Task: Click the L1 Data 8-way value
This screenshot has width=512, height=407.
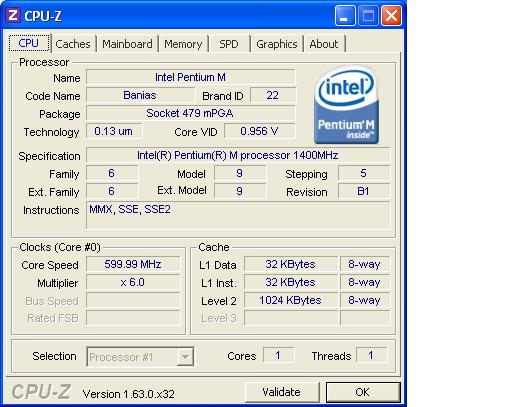Action: point(365,264)
